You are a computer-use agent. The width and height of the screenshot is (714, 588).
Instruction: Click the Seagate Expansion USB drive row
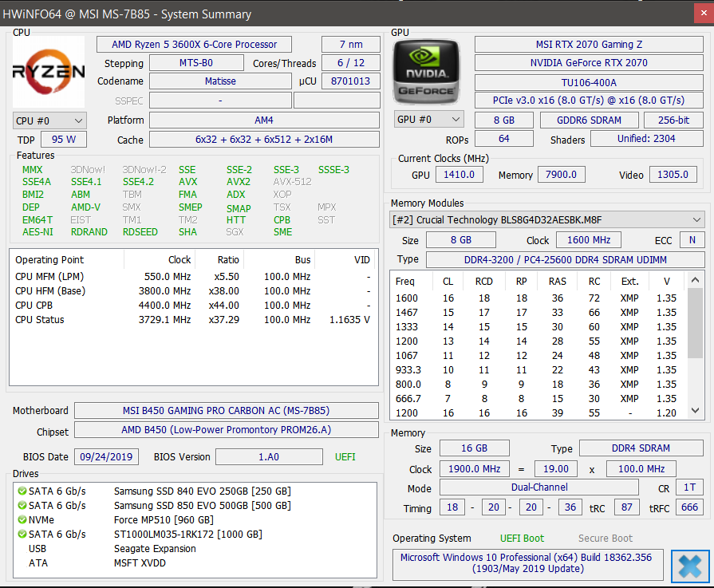pyautogui.click(x=195, y=548)
